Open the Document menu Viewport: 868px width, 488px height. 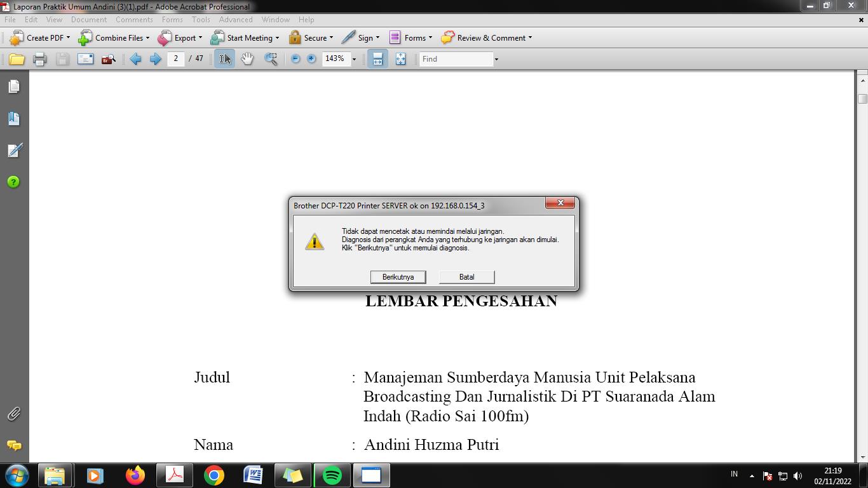[88, 20]
